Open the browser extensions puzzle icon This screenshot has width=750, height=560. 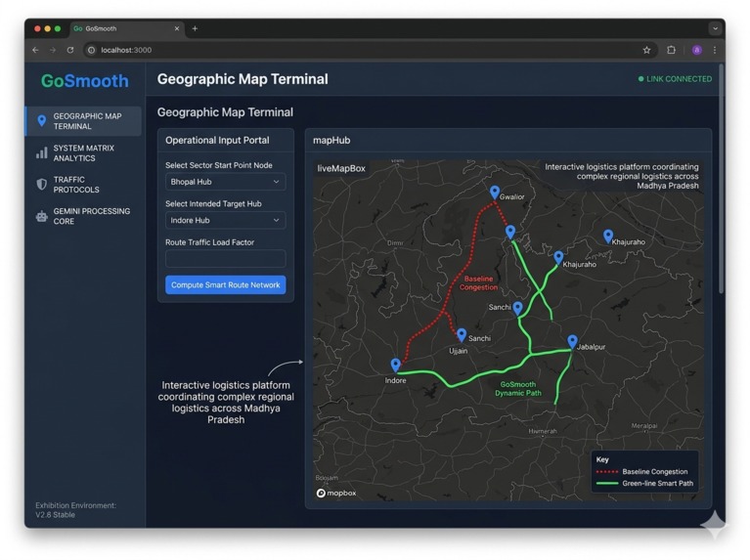click(x=672, y=50)
